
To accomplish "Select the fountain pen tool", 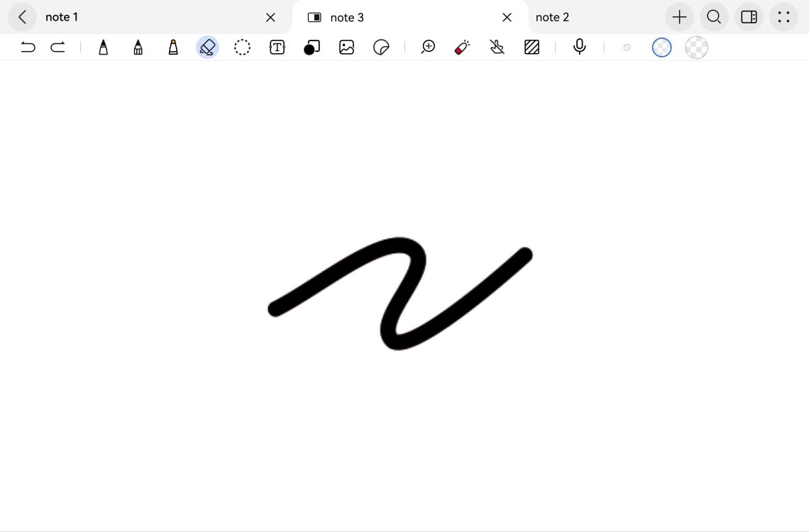I will click(104, 48).
